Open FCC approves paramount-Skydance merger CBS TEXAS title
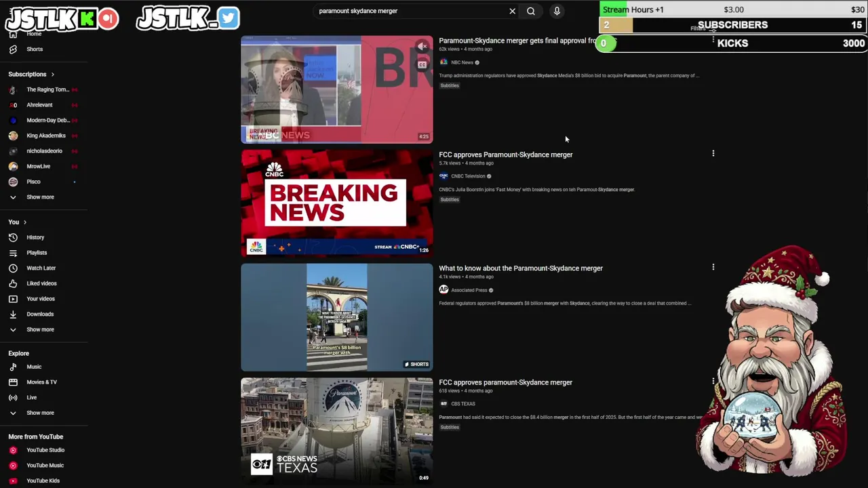Image resolution: width=868 pixels, height=488 pixels. point(505,382)
